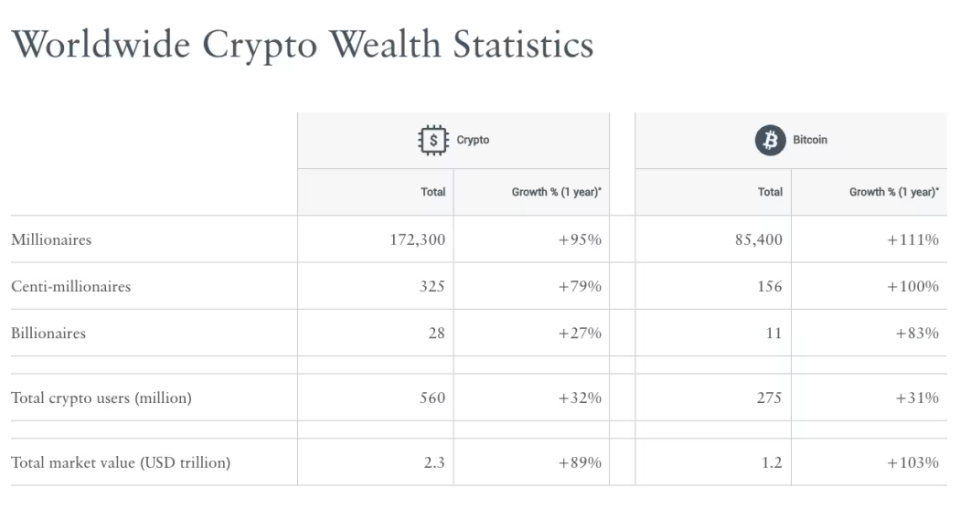960x509 pixels.
Task: Click the 2.3 crypto market value cell
Action: click(x=434, y=462)
